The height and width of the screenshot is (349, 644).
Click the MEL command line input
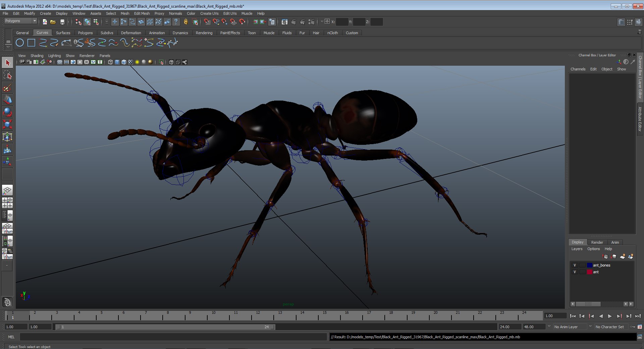[x=173, y=337]
